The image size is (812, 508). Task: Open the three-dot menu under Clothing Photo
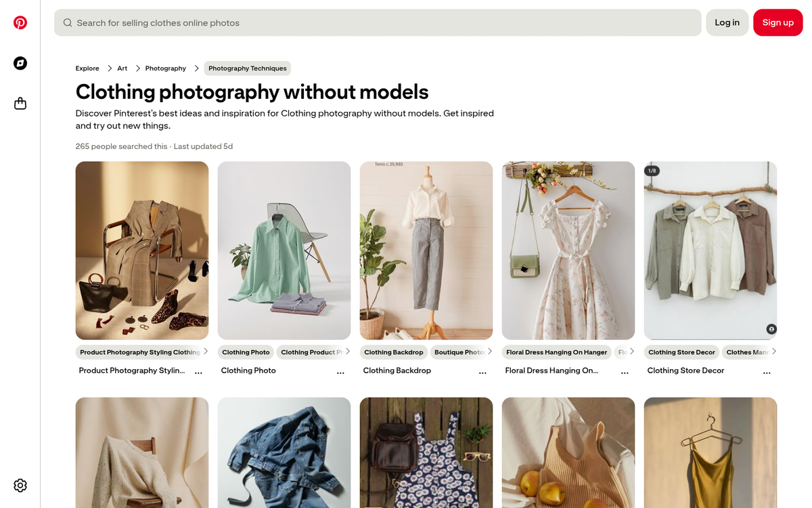point(340,371)
